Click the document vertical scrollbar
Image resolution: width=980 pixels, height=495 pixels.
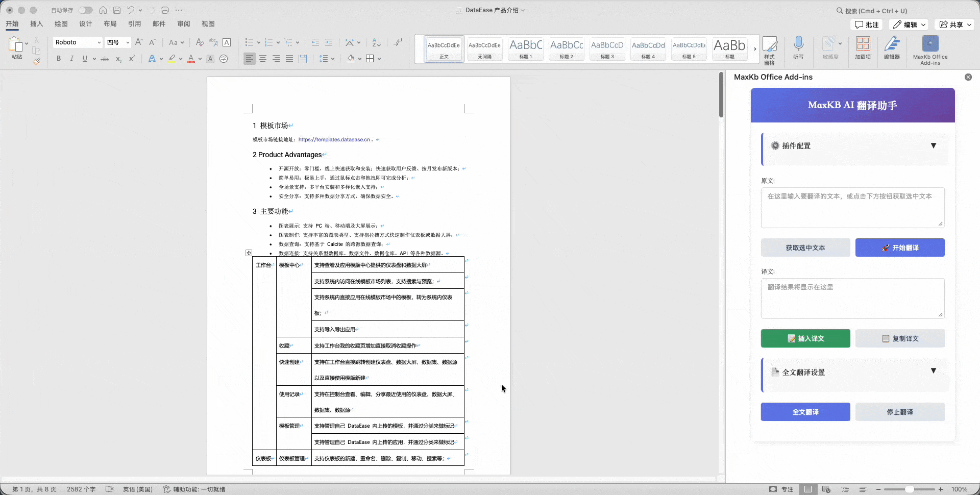(x=721, y=94)
